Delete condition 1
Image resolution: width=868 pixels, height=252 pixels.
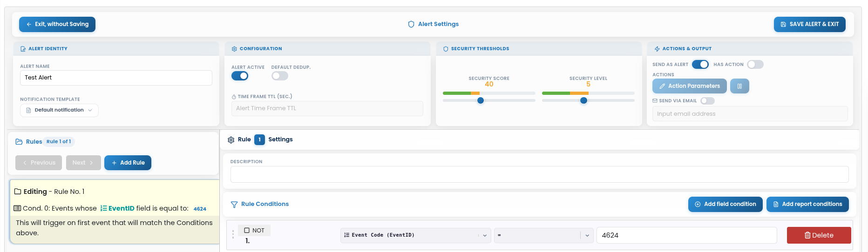(819, 235)
